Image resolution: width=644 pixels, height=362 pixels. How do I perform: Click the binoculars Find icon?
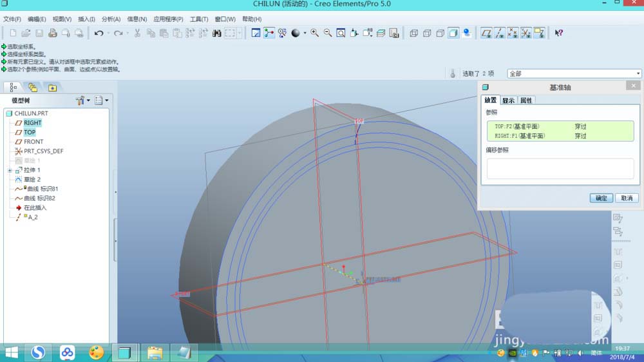pos(217,33)
